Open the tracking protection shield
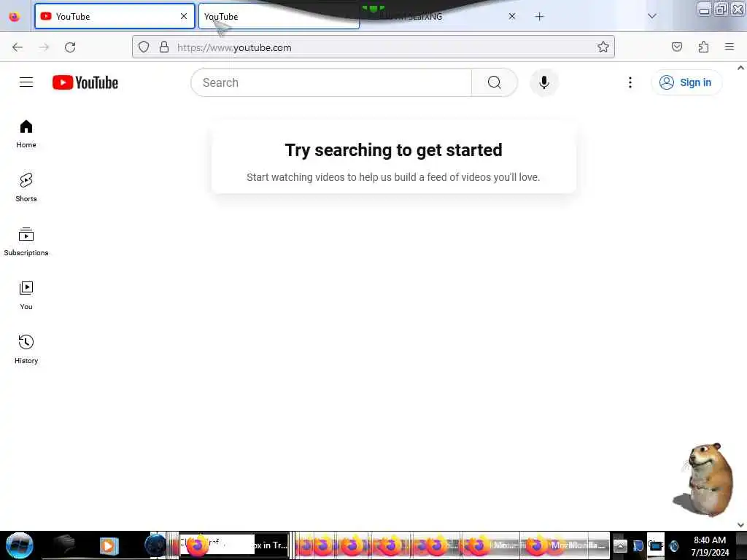 point(144,47)
